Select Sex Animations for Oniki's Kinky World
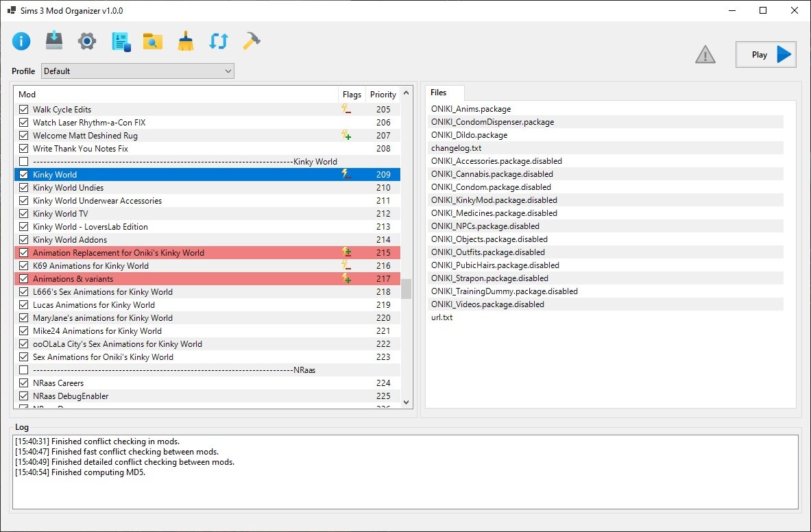This screenshot has width=811, height=532. 208,356
